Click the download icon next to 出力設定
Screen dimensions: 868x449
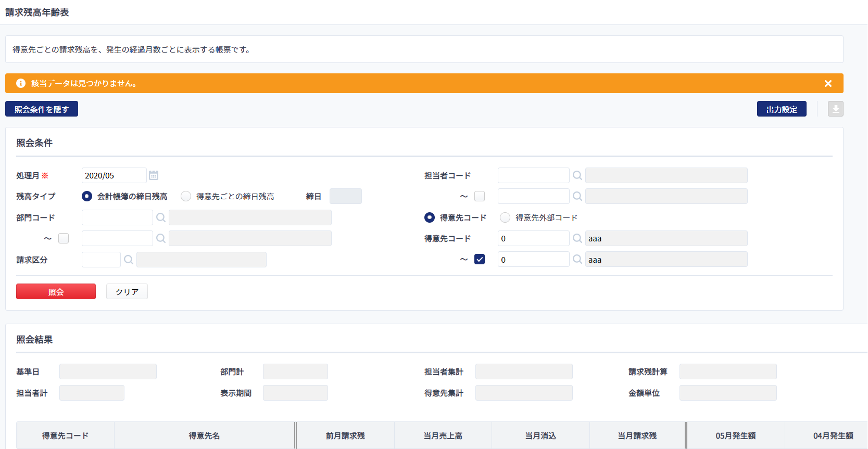tap(836, 109)
